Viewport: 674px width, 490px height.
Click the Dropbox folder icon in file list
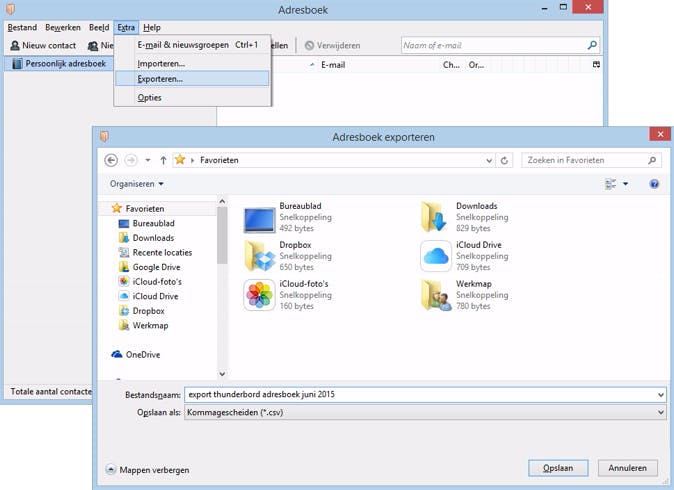(x=260, y=256)
